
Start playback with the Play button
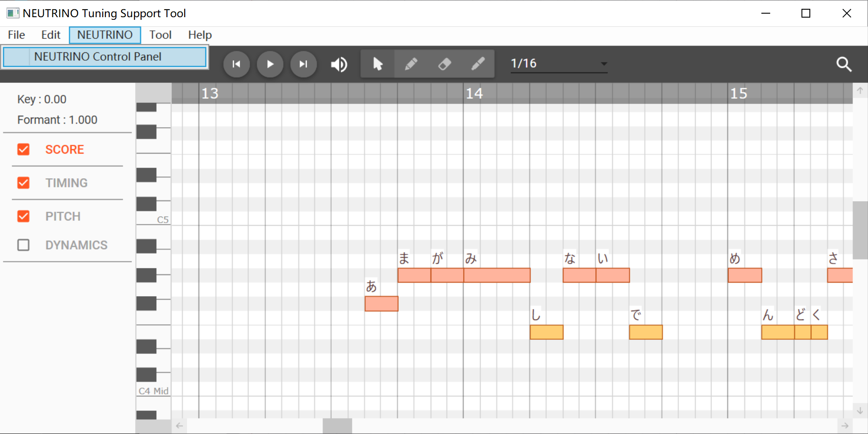point(270,64)
